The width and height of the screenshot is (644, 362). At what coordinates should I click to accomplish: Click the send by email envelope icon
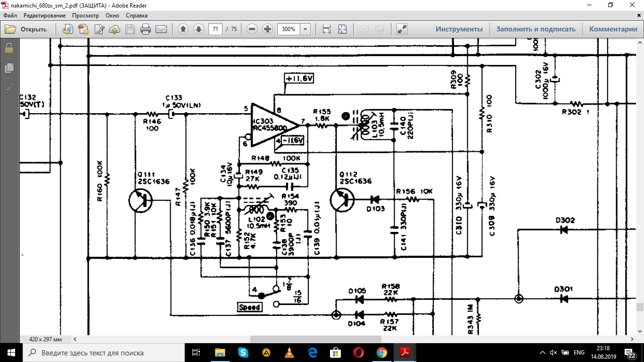161,29
